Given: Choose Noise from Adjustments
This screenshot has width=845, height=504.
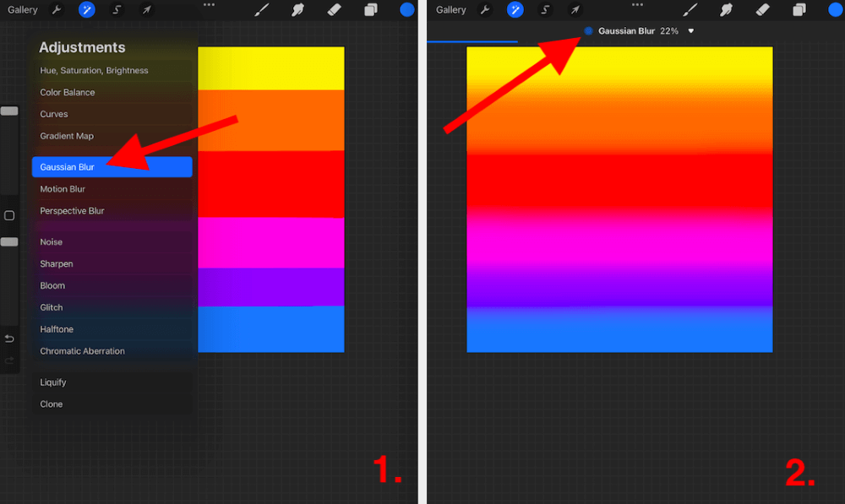Looking at the screenshot, I should (112, 242).
